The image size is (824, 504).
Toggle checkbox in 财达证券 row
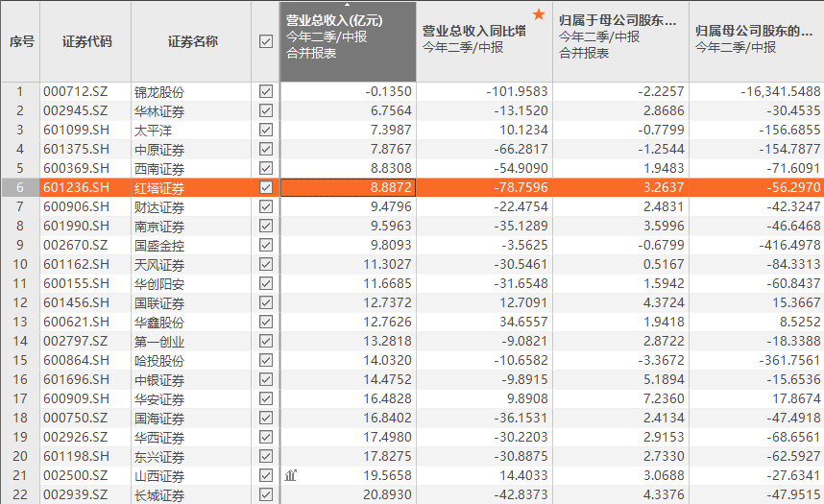pos(266,206)
